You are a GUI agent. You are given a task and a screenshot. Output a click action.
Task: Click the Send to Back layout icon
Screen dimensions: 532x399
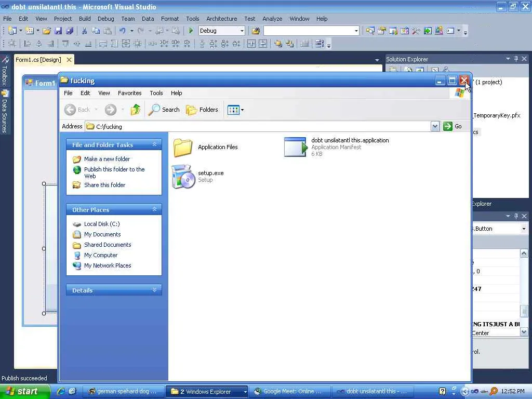[x=290, y=44]
